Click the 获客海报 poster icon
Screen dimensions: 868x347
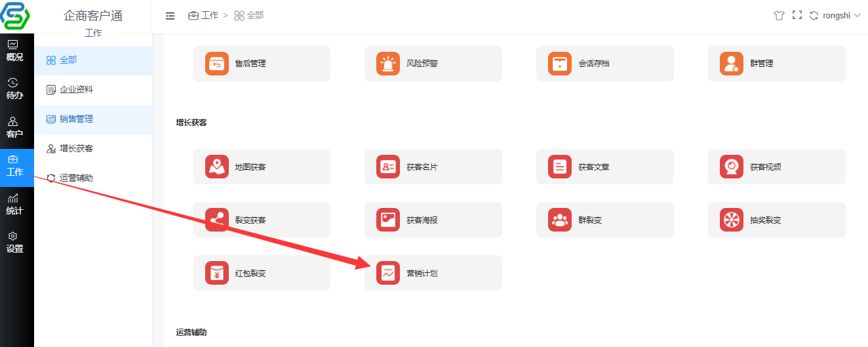coord(388,220)
